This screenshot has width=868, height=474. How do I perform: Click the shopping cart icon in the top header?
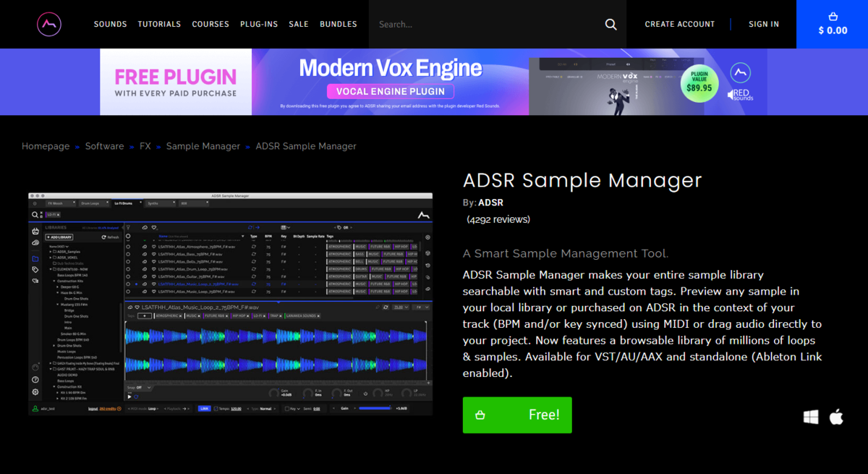[x=832, y=16]
